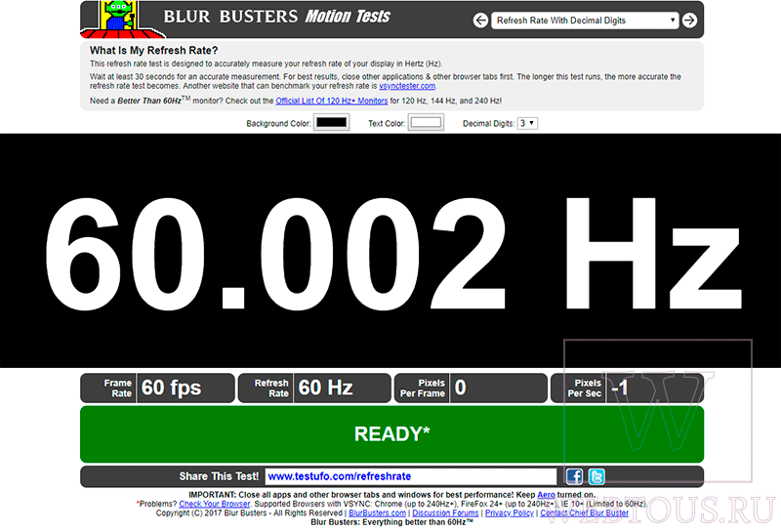This screenshot has height=532, width=781.
Task: Open the Aero link
Action: point(546,495)
